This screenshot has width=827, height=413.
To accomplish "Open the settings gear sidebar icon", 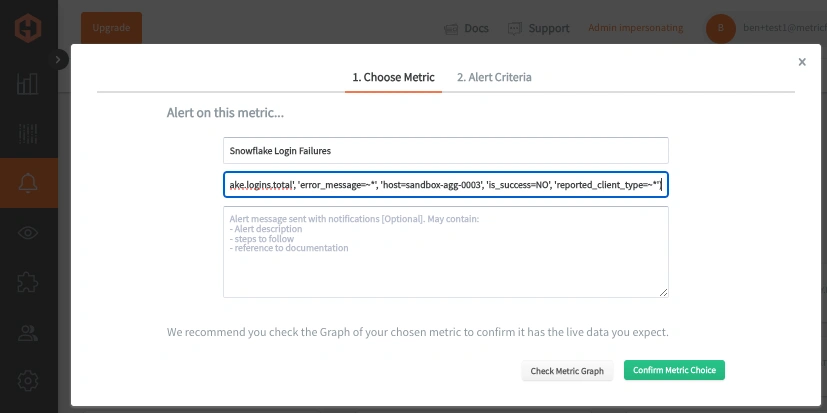I will click(28, 380).
